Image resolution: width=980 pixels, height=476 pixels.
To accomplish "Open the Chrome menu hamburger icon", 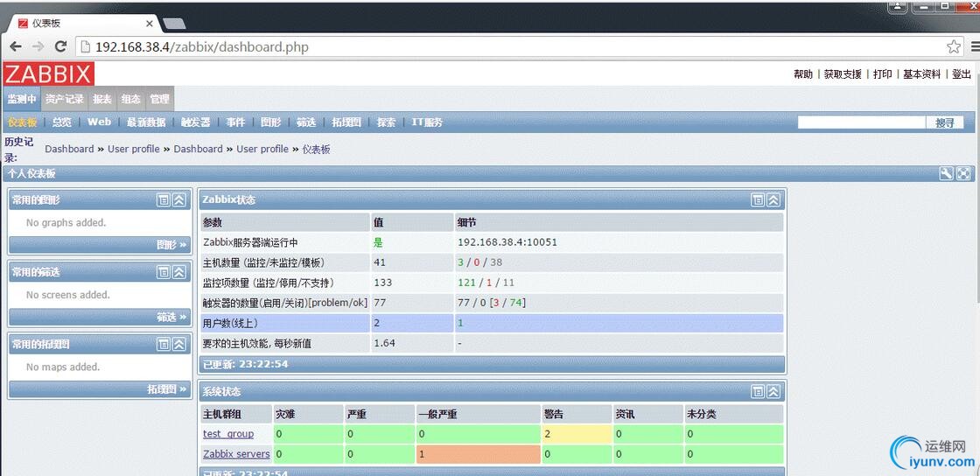I will click(x=975, y=46).
